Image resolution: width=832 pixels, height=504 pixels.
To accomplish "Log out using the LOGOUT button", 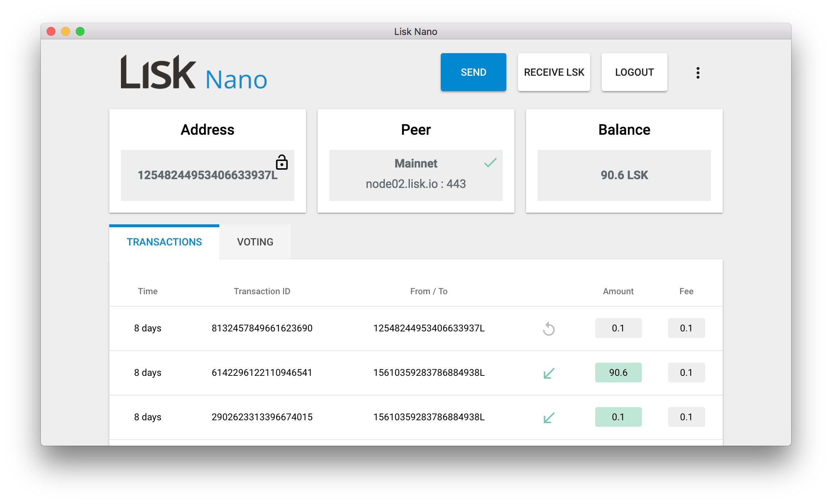I will click(x=634, y=72).
